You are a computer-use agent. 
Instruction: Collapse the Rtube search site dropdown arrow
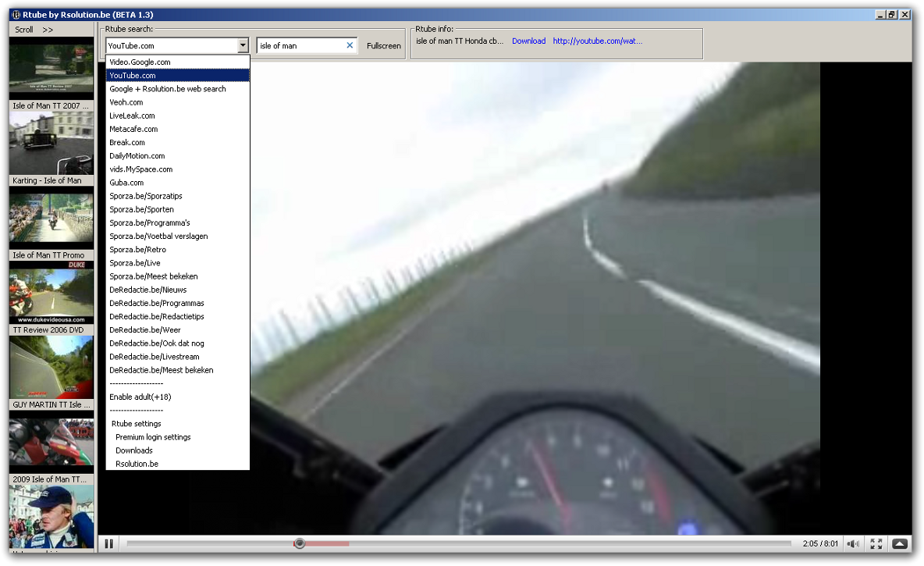pyautogui.click(x=243, y=45)
